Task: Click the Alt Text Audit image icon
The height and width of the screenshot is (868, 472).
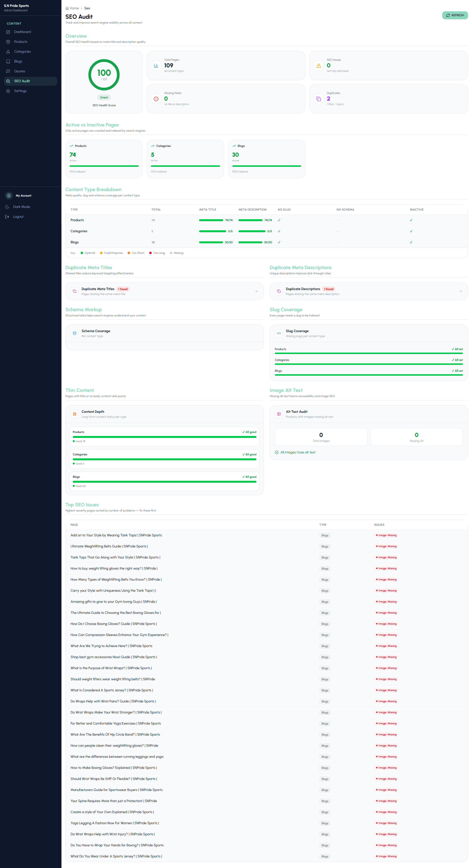Action: (x=279, y=414)
